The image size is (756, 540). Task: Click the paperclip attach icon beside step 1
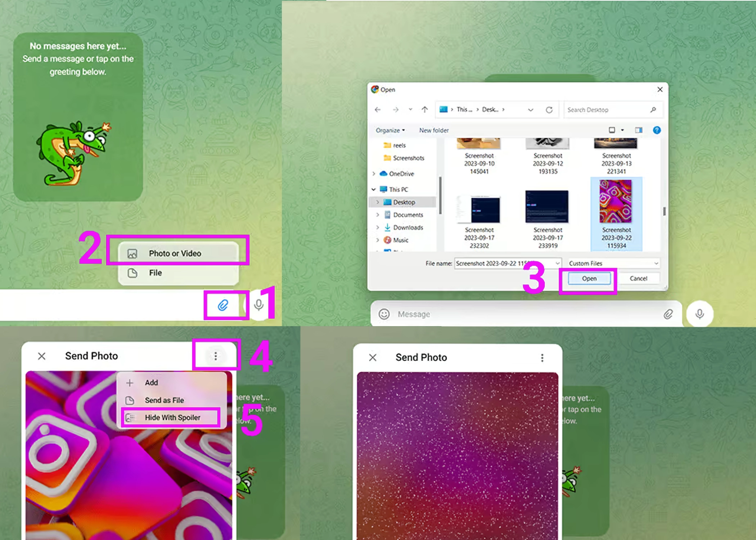[x=223, y=305]
